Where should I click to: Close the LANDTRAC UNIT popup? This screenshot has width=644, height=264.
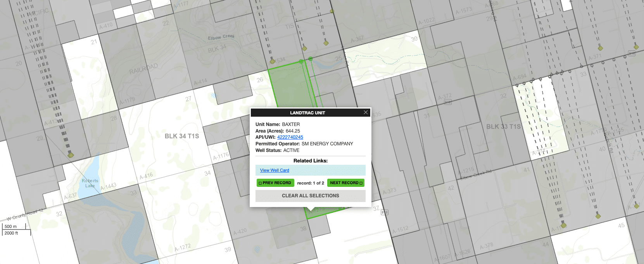click(x=366, y=112)
